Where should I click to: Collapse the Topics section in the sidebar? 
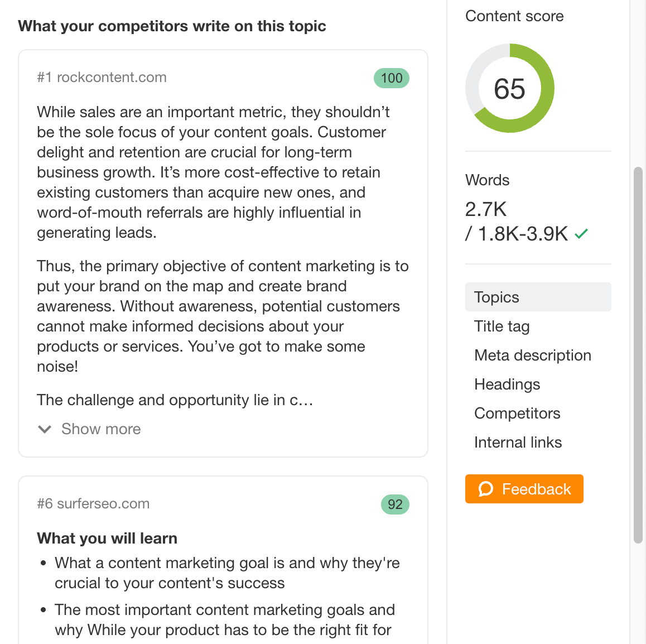coord(496,297)
